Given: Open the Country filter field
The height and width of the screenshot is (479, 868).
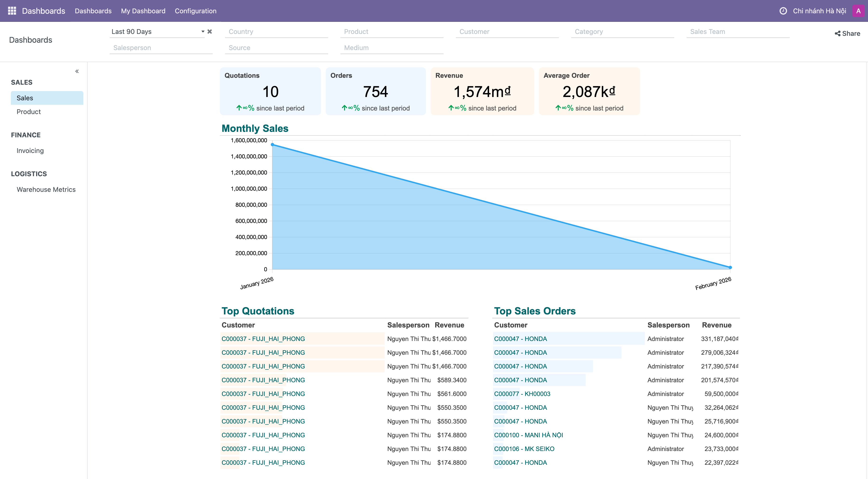Looking at the screenshot, I should tap(276, 32).
